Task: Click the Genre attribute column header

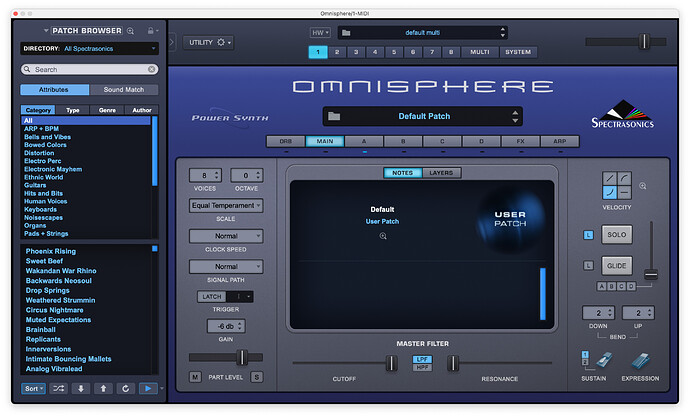Action: (x=107, y=110)
